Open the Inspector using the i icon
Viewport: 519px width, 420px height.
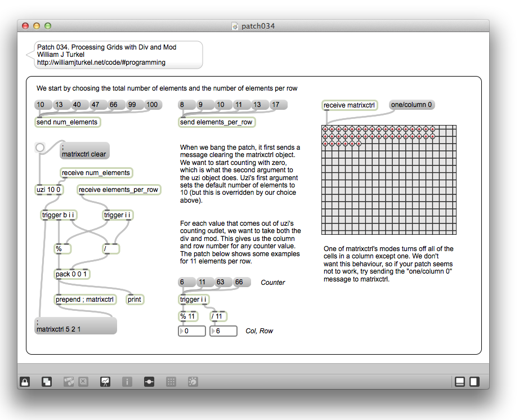coord(127,382)
